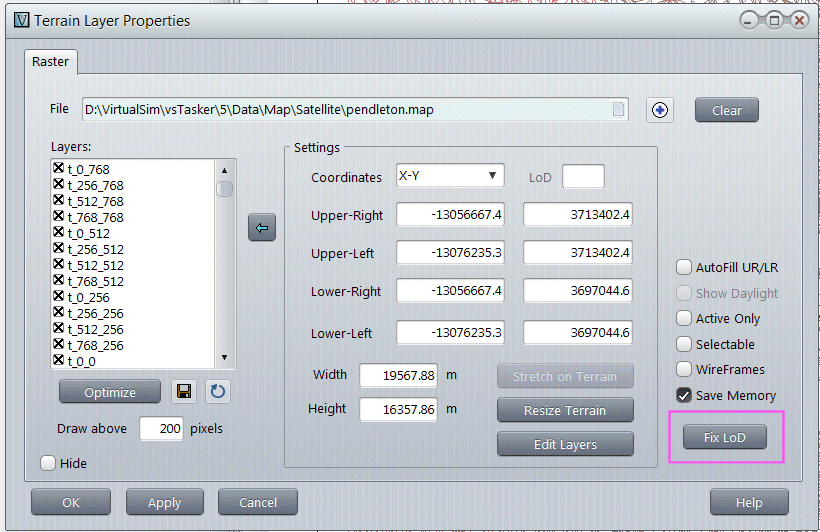Click the Resize Terrain button
Screen dimensions: 820x532
tap(565, 410)
